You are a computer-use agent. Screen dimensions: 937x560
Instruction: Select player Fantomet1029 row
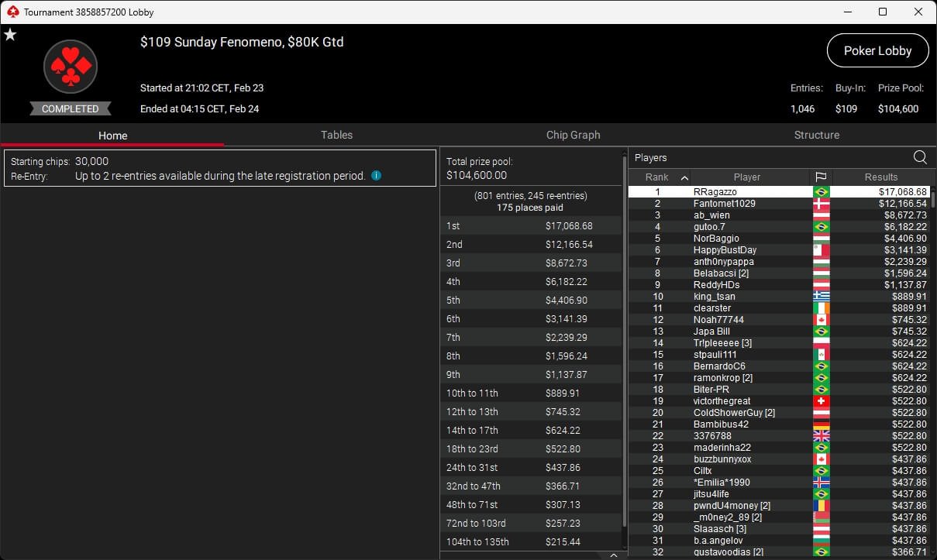coord(778,203)
